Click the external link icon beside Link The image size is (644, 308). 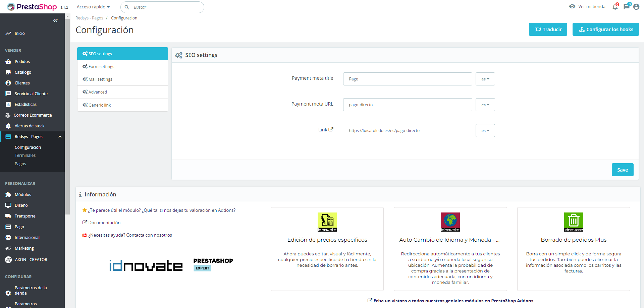pos(331,130)
